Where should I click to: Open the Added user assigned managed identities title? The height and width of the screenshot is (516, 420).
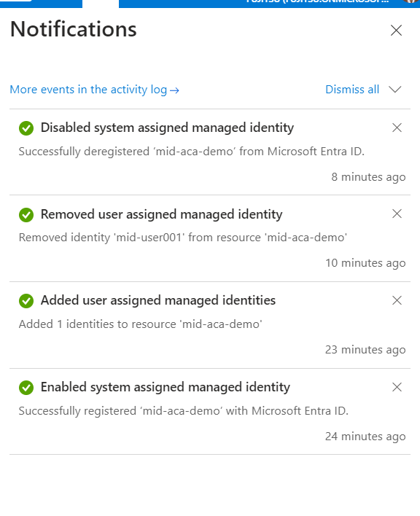point(158,300)
